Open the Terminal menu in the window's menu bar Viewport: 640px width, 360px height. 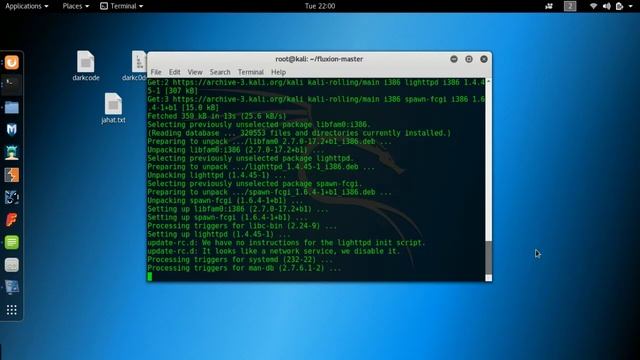click(251, 72)
